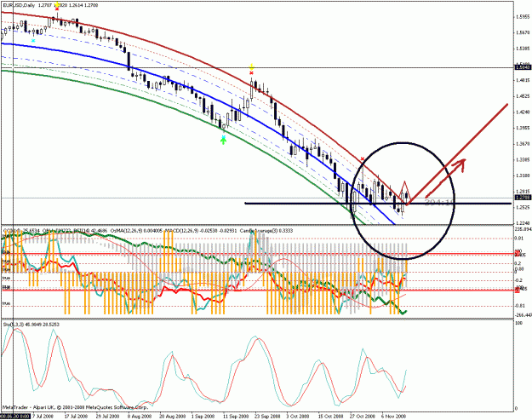Screen dimensions: 532x420
Task: Click the 1.2240 price scale value
Action: (x=523, y=223)
